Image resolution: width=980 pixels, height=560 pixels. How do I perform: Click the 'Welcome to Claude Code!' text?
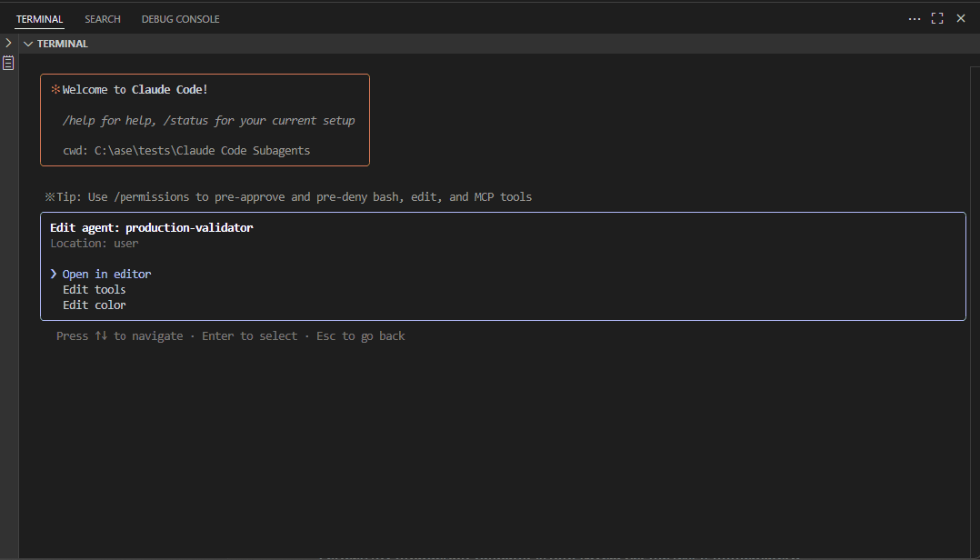[x=135, y=89]
